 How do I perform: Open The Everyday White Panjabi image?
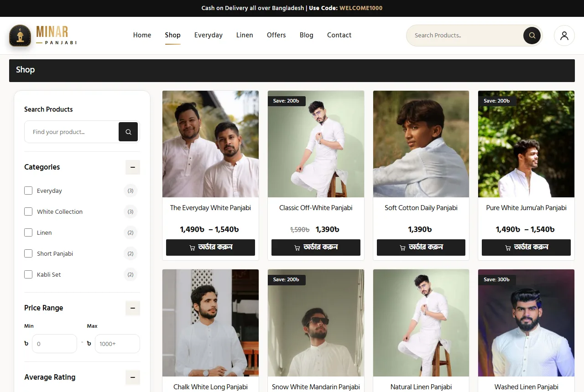[210, 144]
